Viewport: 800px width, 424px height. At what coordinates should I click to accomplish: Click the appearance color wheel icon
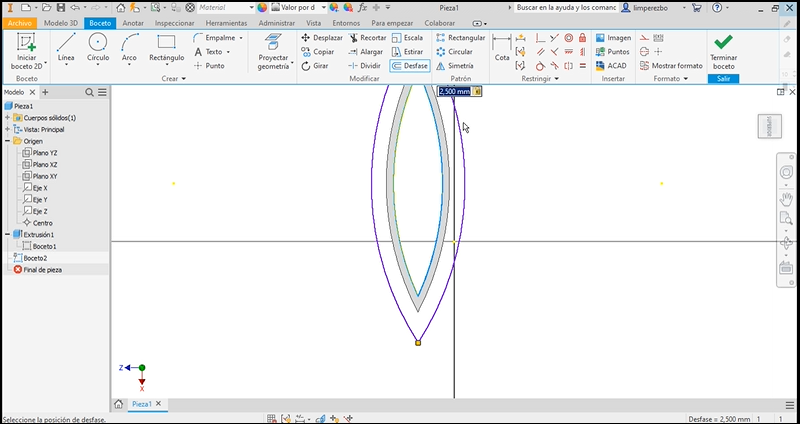[262, 8]
